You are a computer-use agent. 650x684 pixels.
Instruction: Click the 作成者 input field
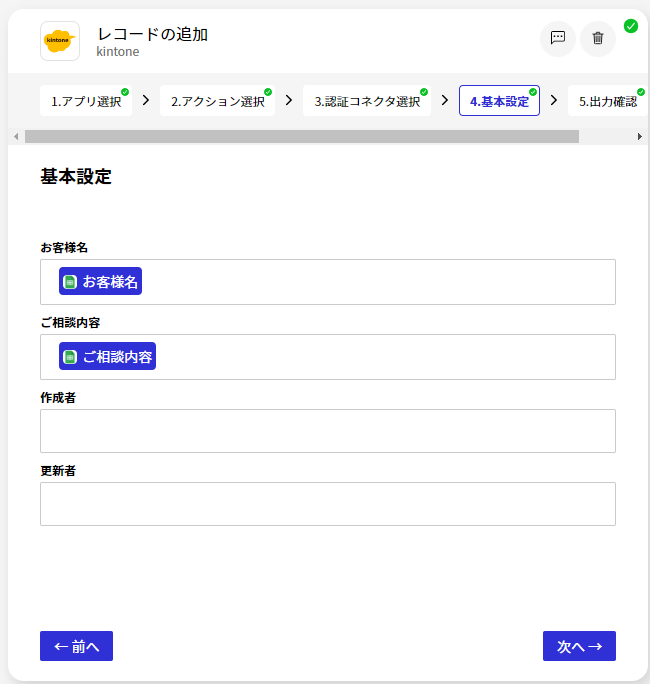(x=327, y=431)
